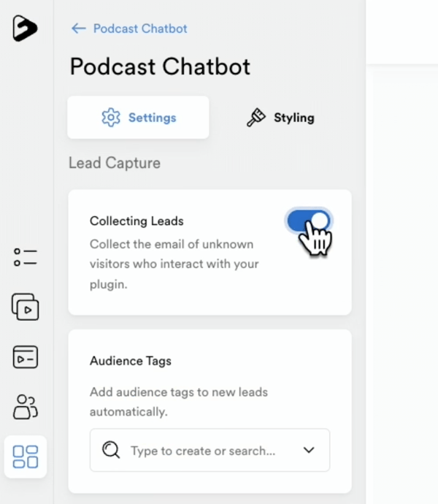
Task: Click the 'Podcast Chatbot' page title
Action: coord(160,67)
